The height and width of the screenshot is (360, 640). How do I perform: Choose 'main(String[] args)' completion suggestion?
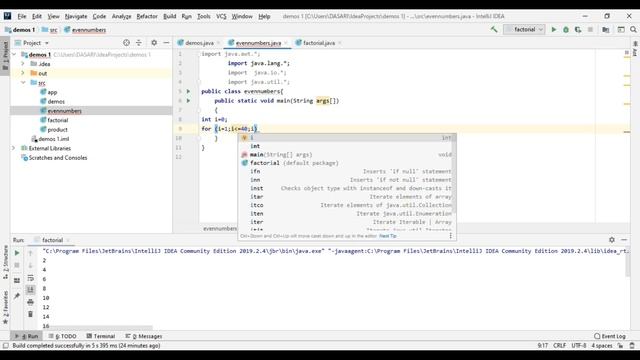347,155
